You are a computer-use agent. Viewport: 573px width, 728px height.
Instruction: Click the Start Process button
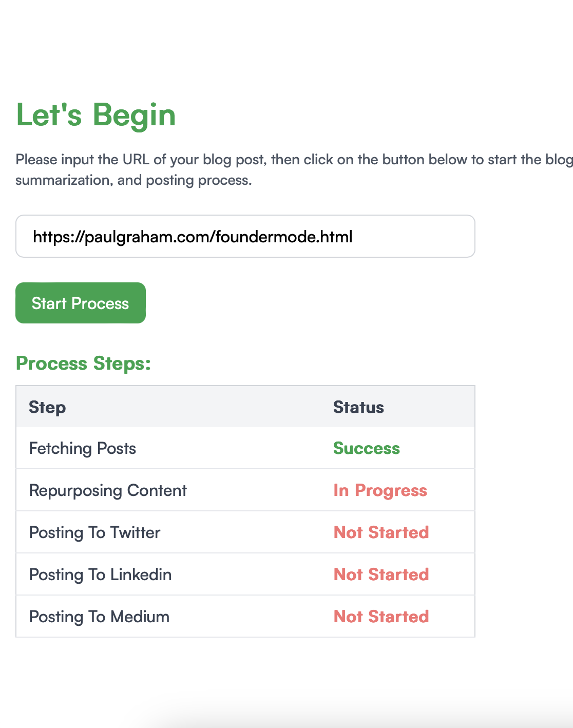click(81, 303)
